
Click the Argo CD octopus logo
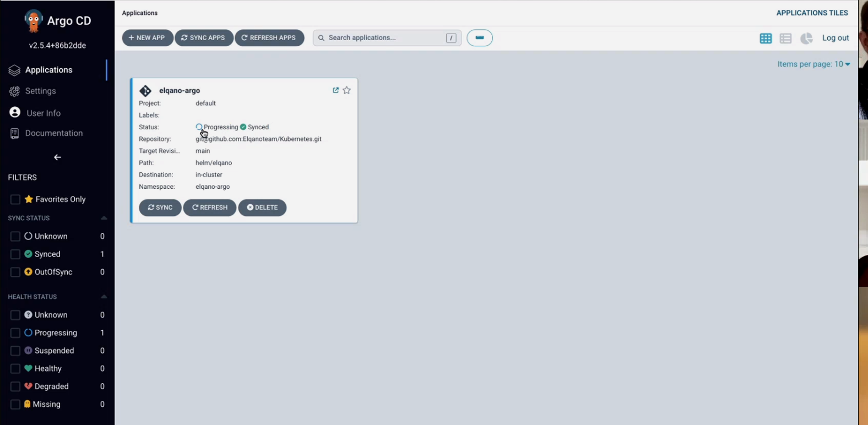pos(34,21)
